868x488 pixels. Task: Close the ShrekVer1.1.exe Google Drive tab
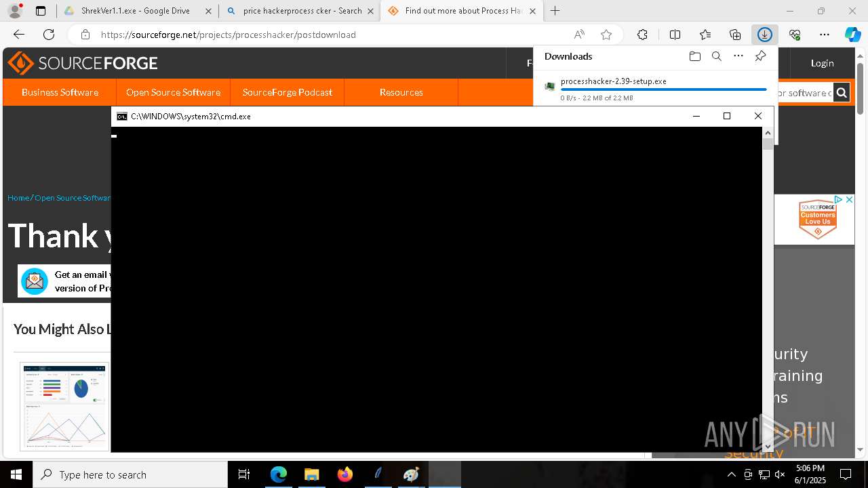point(209,11)
